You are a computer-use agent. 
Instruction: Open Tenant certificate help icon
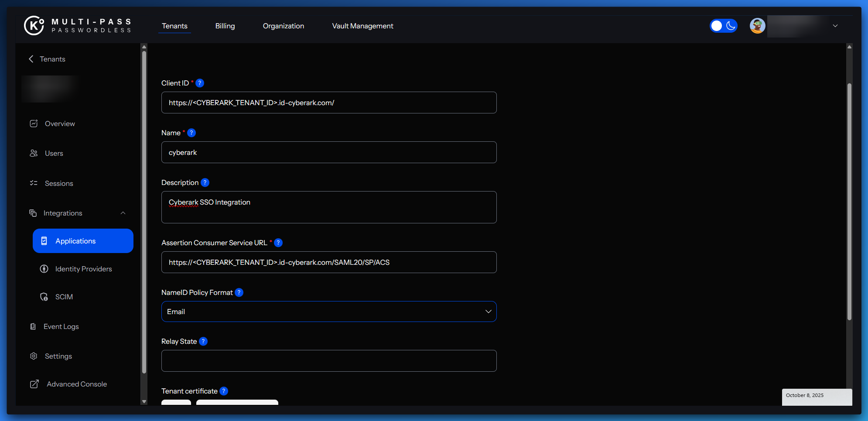coord(224,391)
